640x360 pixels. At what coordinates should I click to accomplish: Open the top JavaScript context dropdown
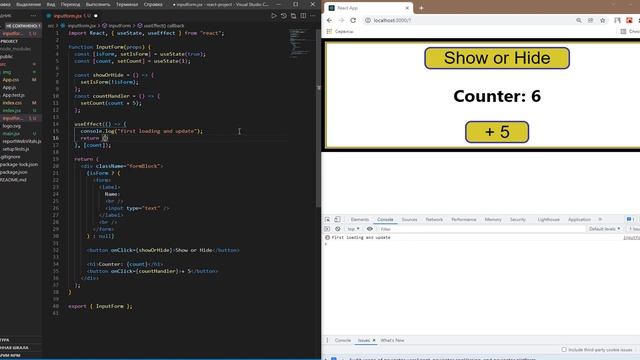[353, 229]
